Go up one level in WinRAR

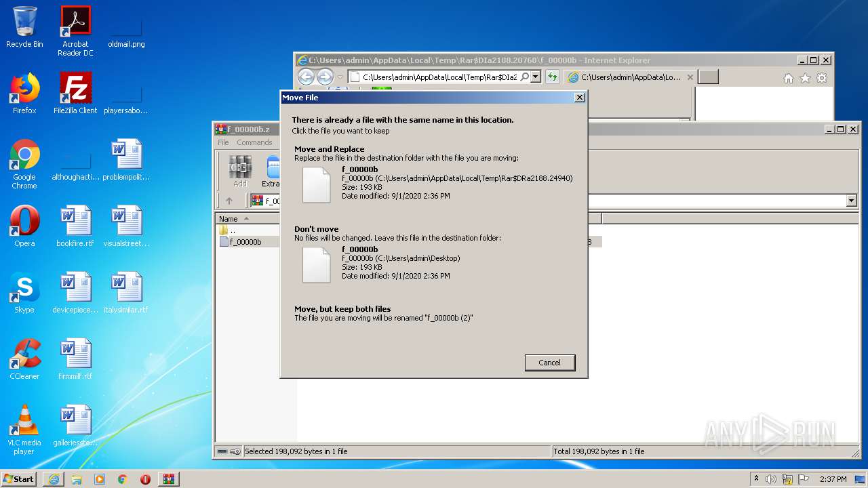pos(229,201)
